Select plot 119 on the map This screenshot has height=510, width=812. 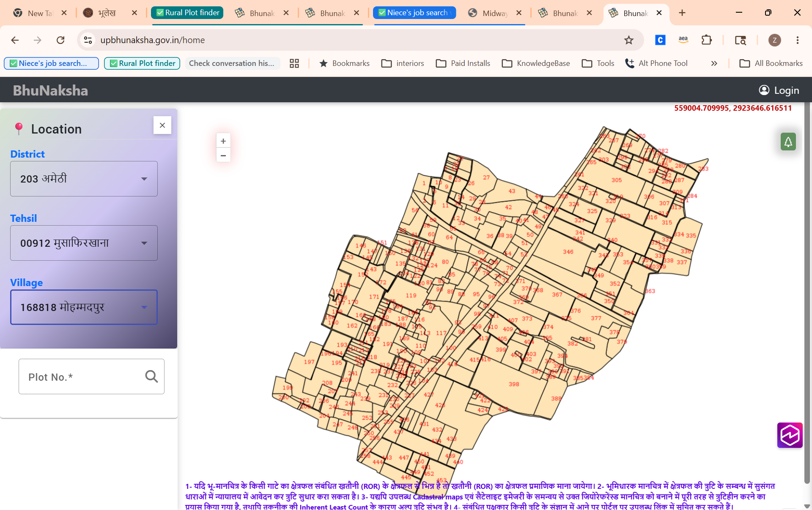pos(411,295)
